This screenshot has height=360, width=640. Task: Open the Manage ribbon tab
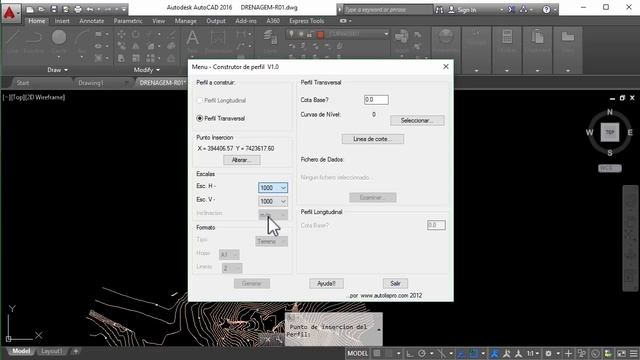(x=185, y=21)
